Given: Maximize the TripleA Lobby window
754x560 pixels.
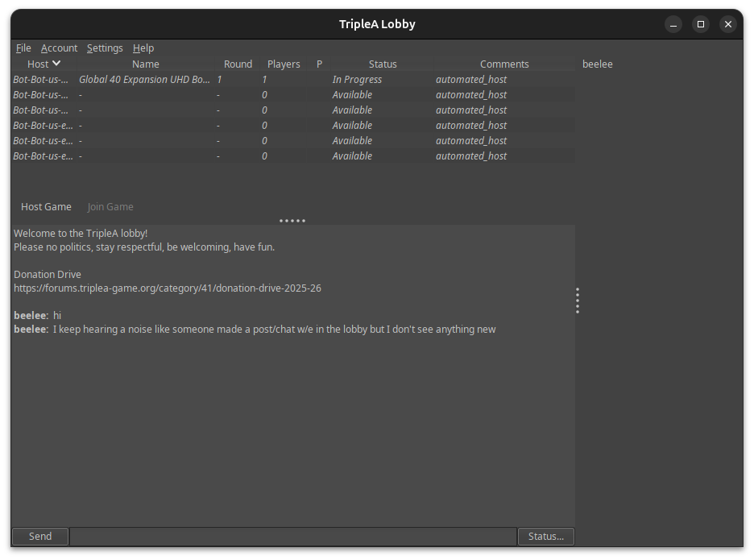Looking at the screenshot, I should coord(701,24).
